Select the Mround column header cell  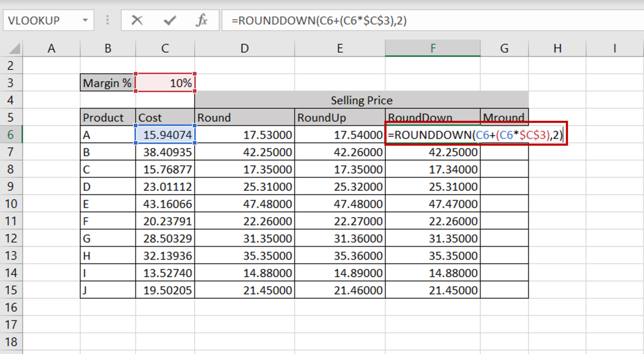[x=504, y=117]
